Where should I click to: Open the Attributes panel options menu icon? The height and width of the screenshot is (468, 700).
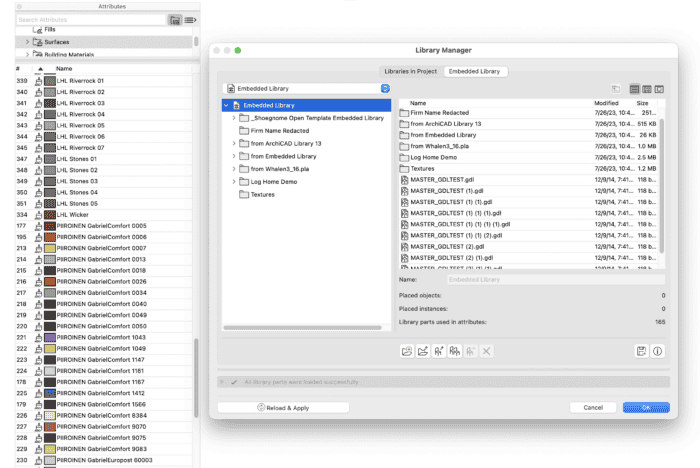(x=191, y=19)
